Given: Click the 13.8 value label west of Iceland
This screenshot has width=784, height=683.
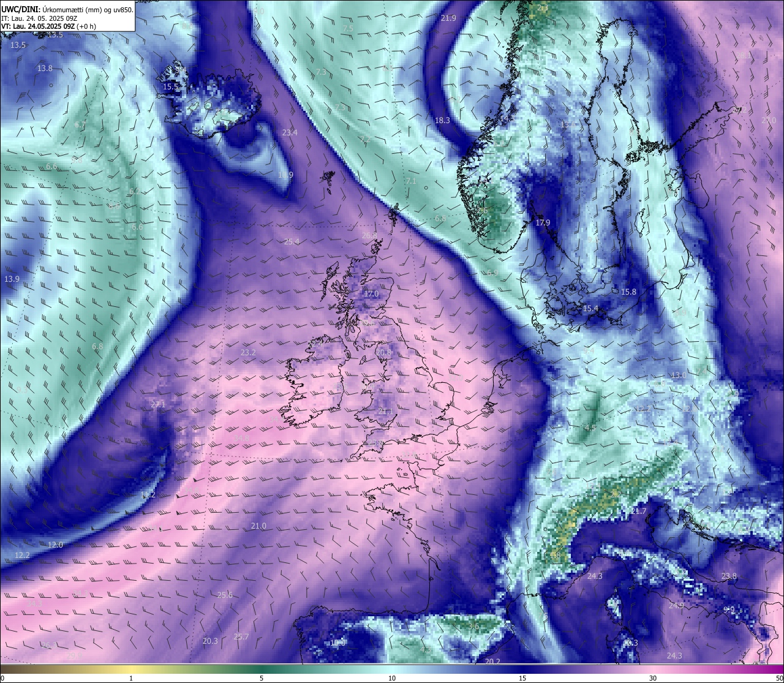Looking at the screenshot, I should 45,69.
